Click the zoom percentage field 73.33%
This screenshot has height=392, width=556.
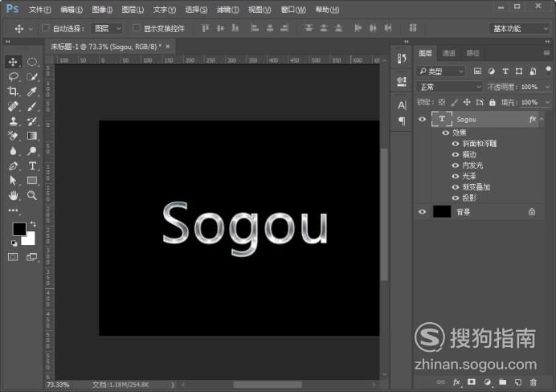(x=58, y=385)
